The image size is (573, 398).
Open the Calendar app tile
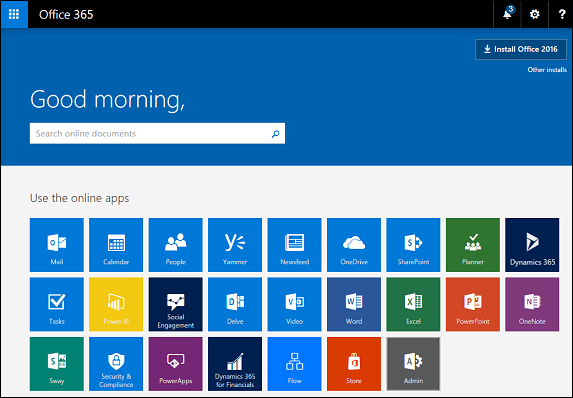pos(116,245)
